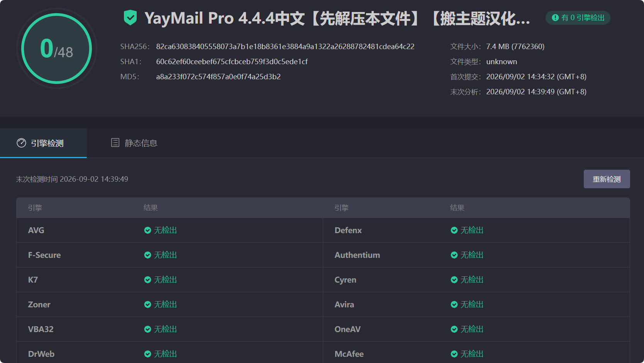Viewport: 644px width, 363px height.
Task: Click the green check icon in the Authentium row
Action: 454,255
